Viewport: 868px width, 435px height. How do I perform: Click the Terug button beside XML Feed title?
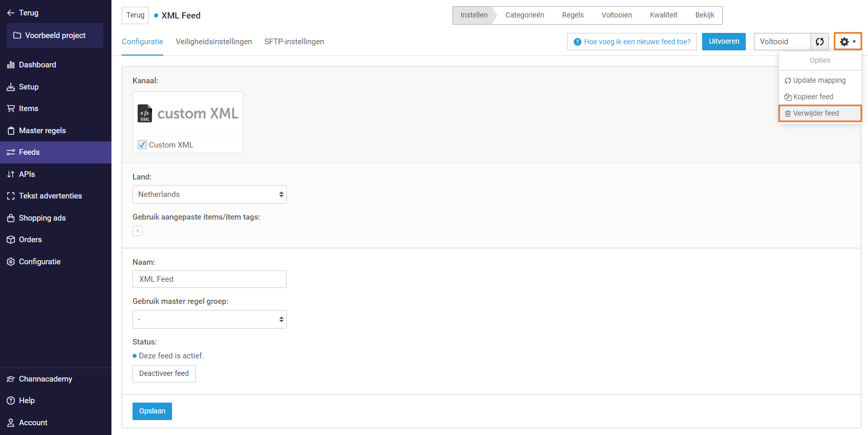tap(136, 15)
